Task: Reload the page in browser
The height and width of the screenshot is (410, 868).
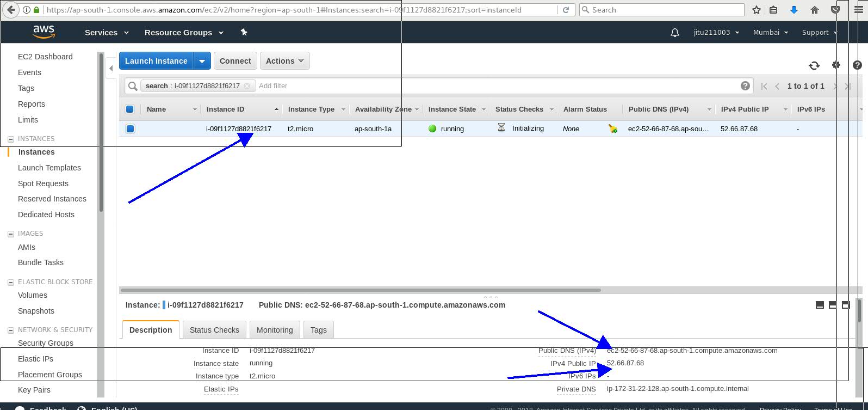Action: pos(566,10)
